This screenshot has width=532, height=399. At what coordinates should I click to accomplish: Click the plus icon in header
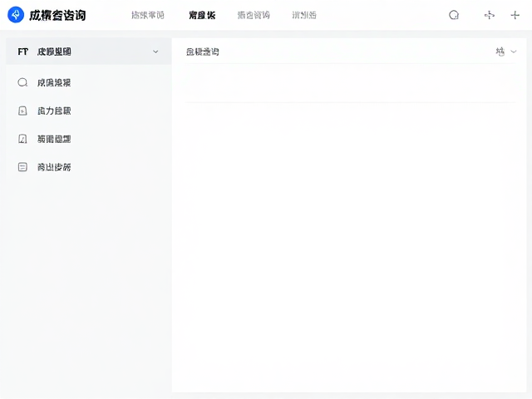pyautogui.click(x=515, y=15)
